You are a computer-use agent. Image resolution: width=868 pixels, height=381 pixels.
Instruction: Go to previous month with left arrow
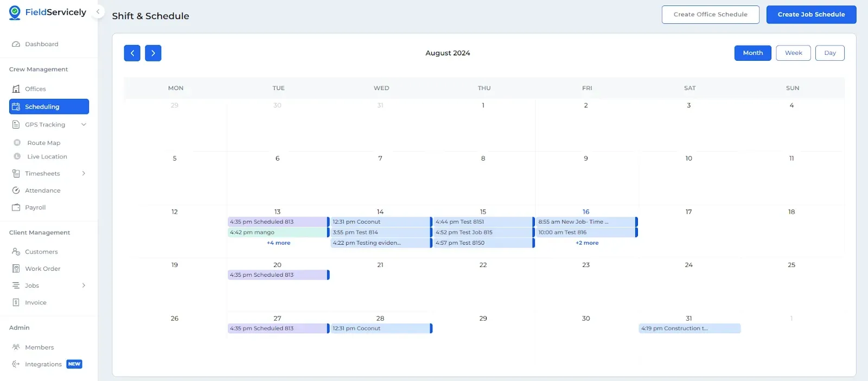pos(132,53)
